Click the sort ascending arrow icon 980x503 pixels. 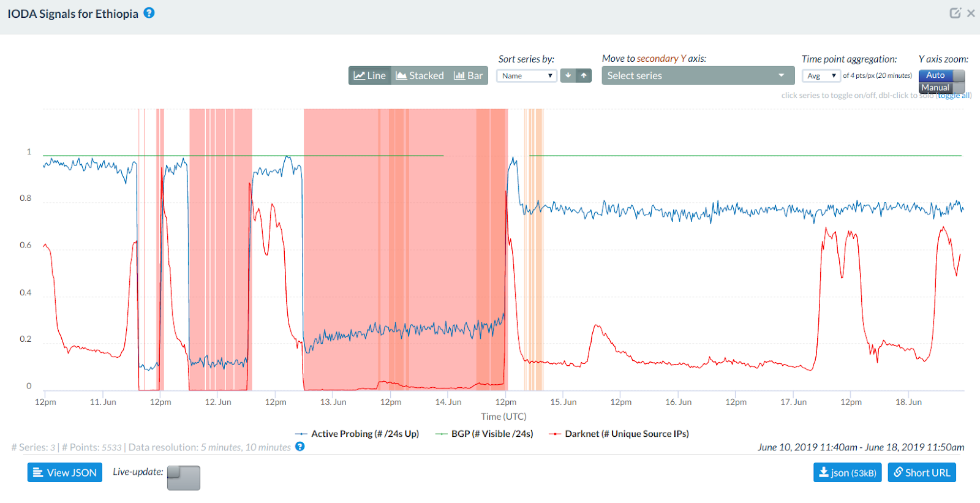[x=584, y=75]
